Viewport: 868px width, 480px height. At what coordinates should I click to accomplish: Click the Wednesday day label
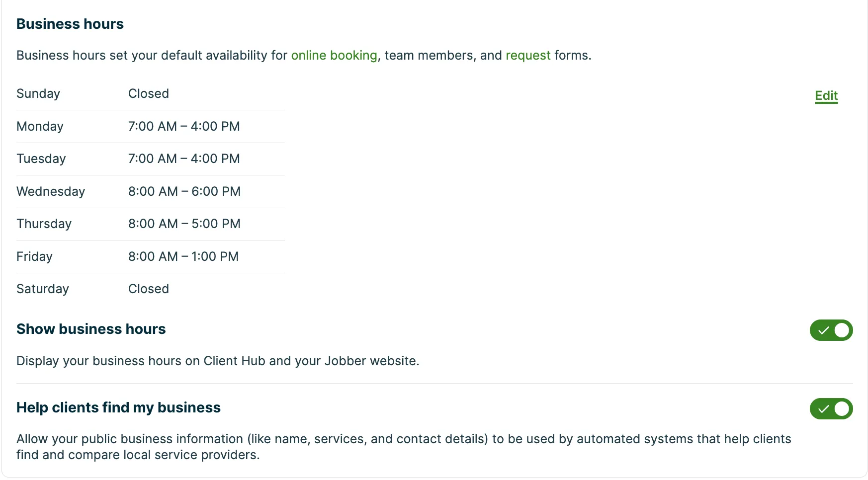tap(51, 191)
